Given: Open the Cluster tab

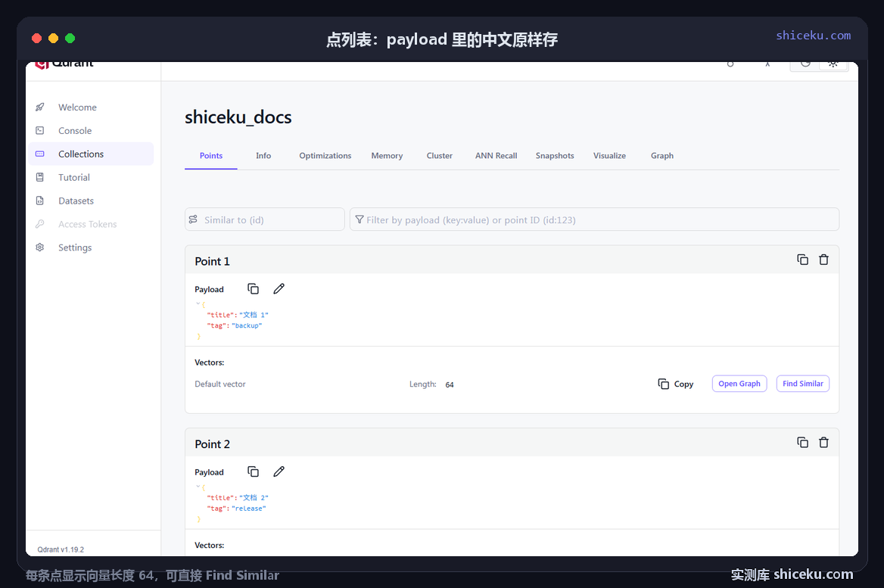Looking at the screenshot, I should (x=440, y=156).
